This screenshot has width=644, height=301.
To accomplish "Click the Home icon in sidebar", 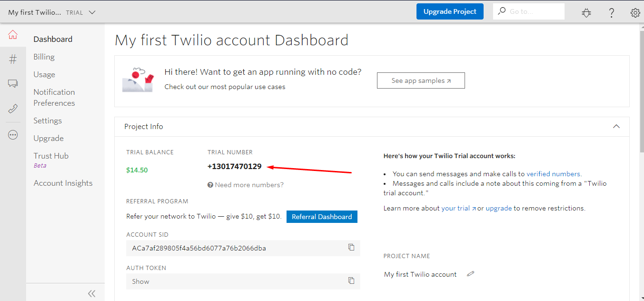I will (13, 35).
